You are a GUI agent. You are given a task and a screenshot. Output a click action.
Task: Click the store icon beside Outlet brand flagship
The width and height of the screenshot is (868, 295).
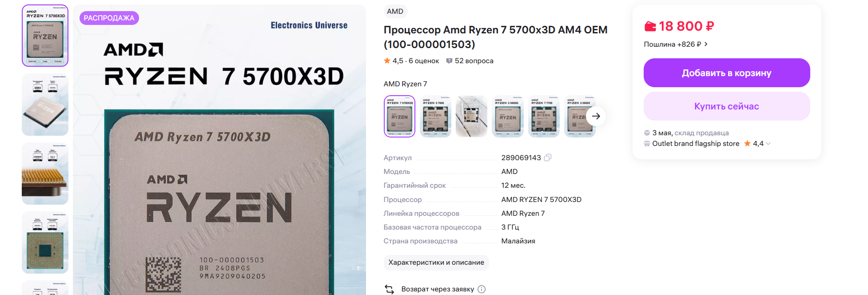coord(647,143)
